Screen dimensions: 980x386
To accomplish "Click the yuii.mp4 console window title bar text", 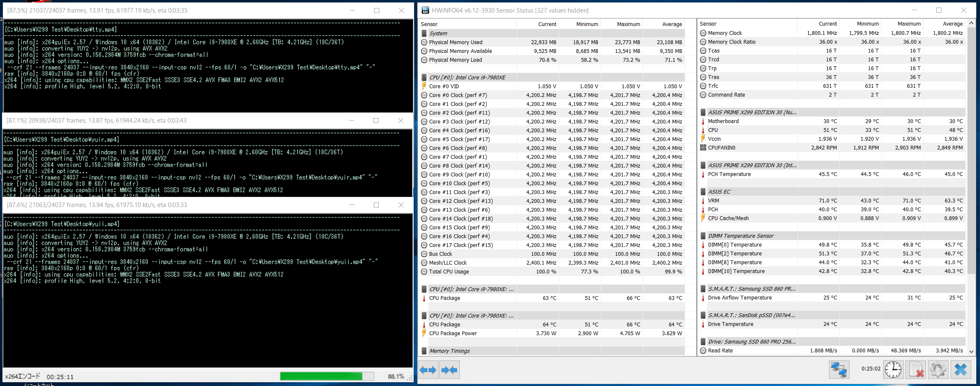I will pos(97,205).
